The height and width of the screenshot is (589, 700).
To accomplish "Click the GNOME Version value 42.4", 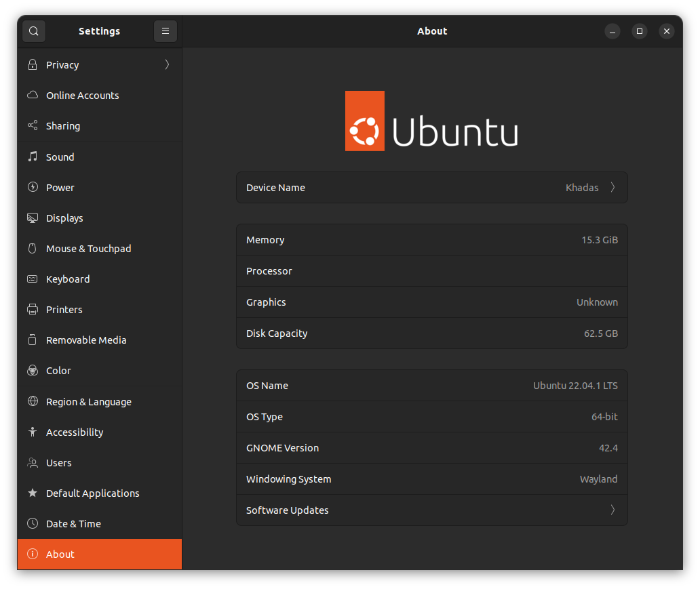I will (x=608, y=448).
